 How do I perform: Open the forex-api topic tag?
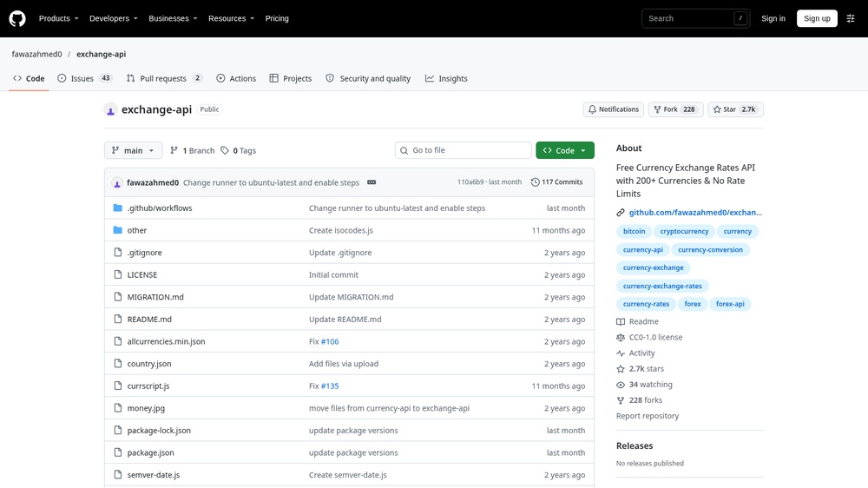click(x=730, y=304)
